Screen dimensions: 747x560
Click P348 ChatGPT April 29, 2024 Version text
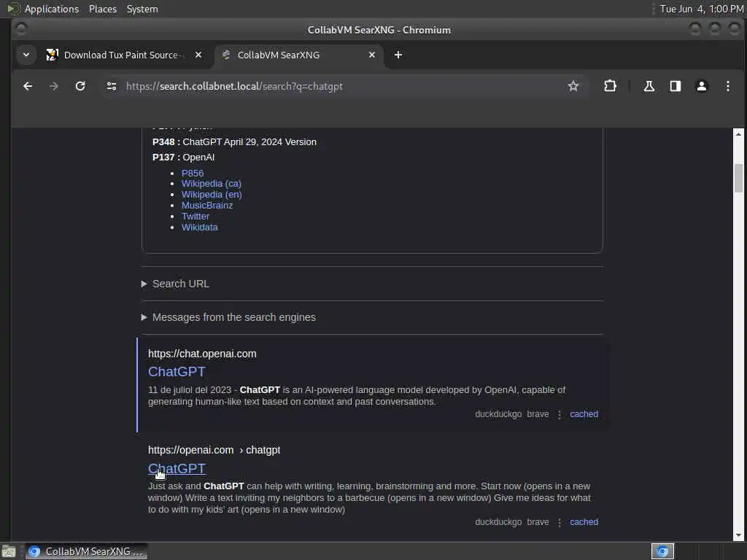click(x=234, y=142)
